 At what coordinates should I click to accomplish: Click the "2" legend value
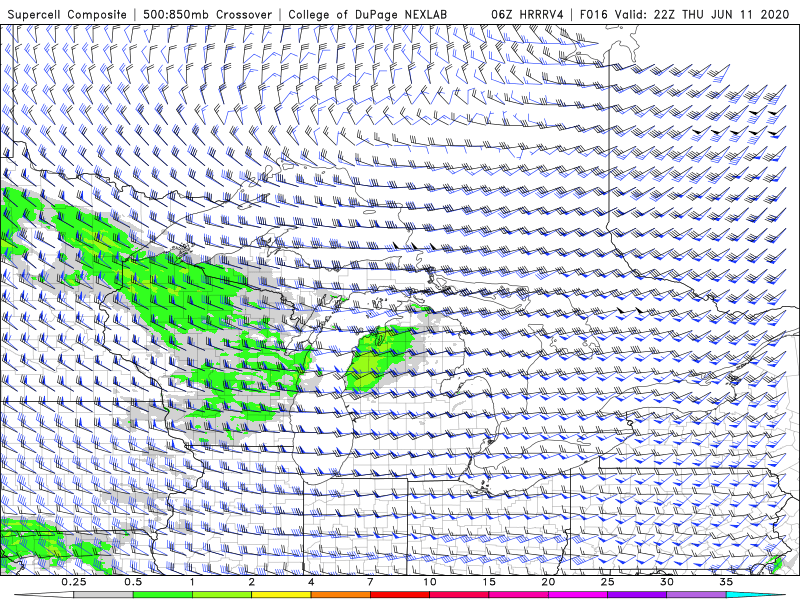pyautogui.click(x=252, y=582)
